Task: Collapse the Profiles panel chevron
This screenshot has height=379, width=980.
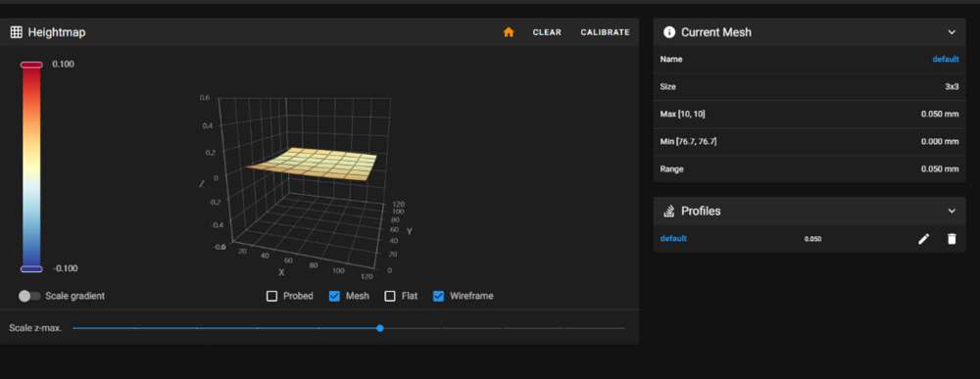Action: pos(952,211)
